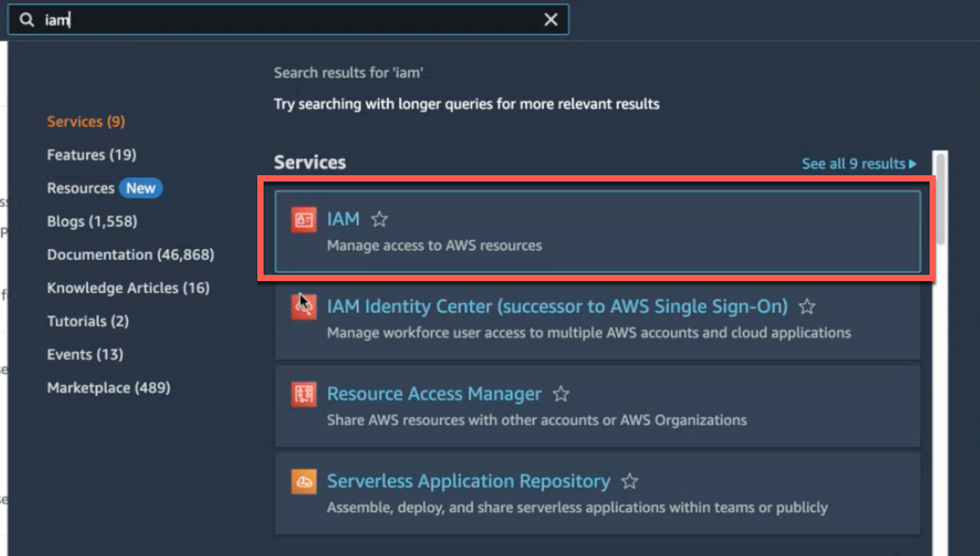980x556 pixels.
Task: Click the 'Services' section heading
Action: 310,163
